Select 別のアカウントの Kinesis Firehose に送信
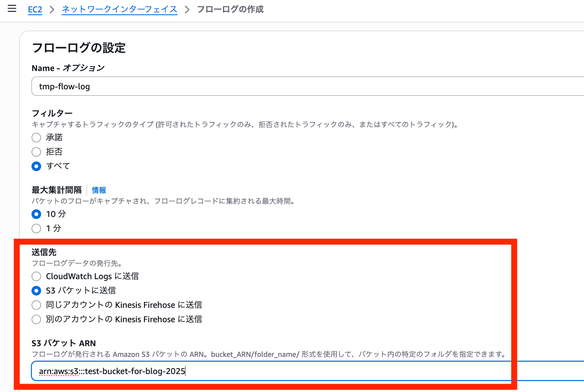The width and height of the screenshot is (584, 392). [x=36, y=319]
